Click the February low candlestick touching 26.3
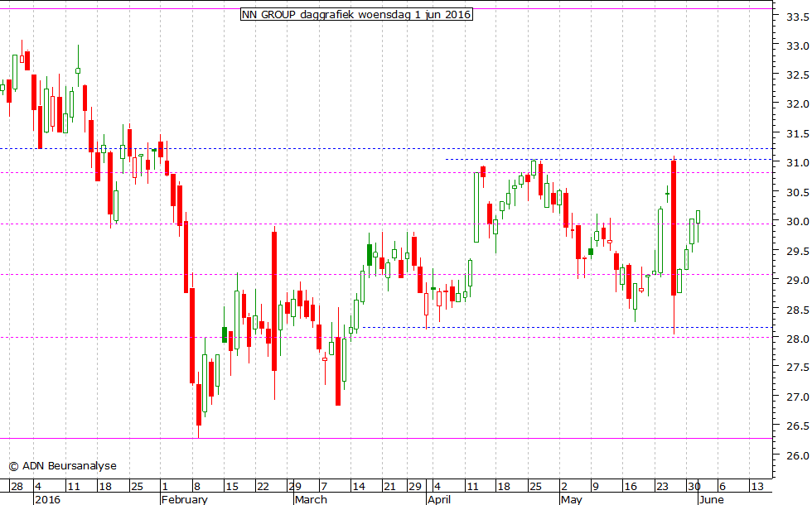Image resolution: width=812 pixels, height=505 pixels. click(x=198, y=405)
